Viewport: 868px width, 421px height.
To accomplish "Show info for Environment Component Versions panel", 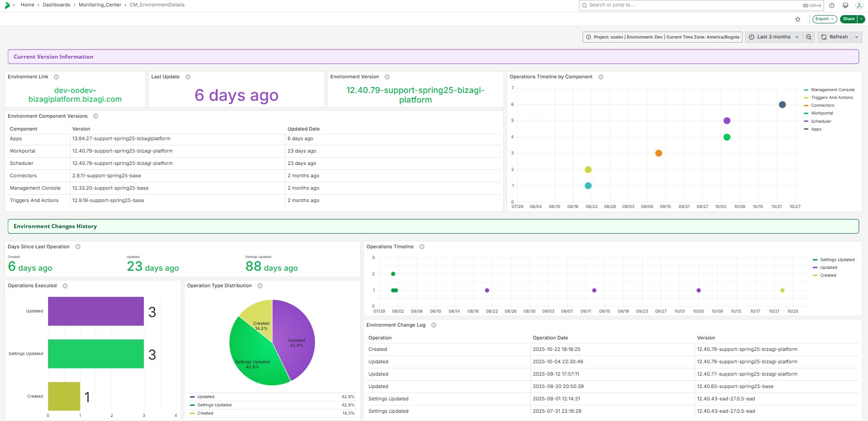I will coord(96,116).
